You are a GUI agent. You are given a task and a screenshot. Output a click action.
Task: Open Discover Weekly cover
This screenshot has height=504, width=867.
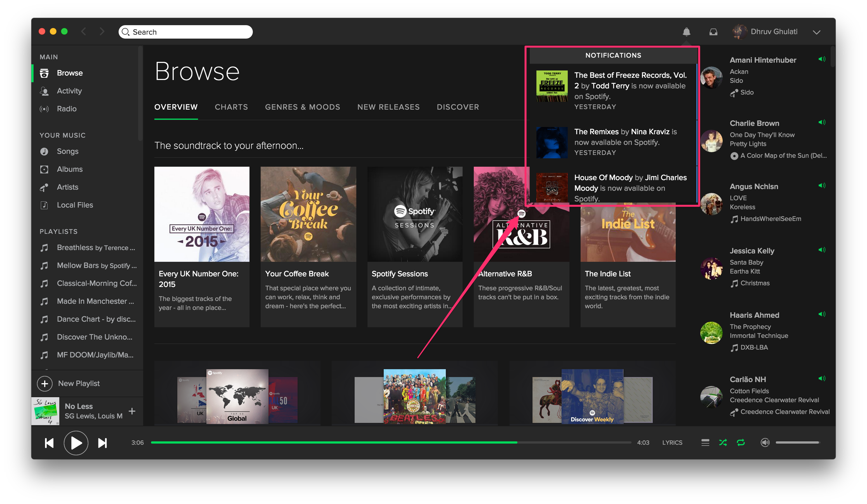click(592, 396)
